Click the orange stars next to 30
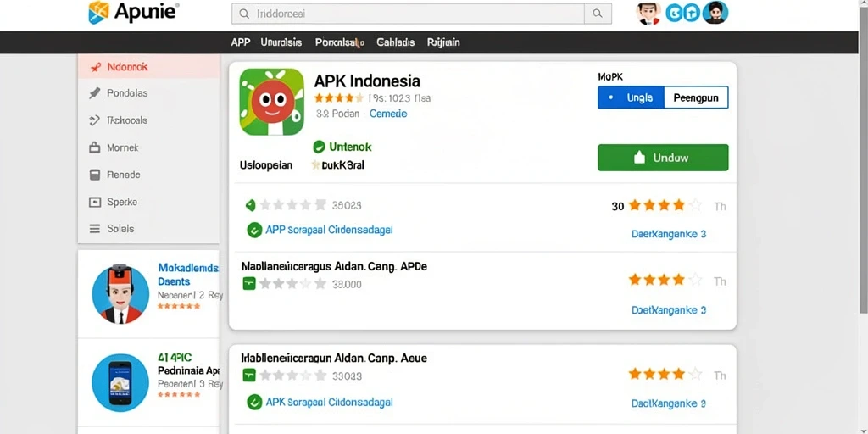The width and height of the screenshot is (868, 434). [665, 206]
